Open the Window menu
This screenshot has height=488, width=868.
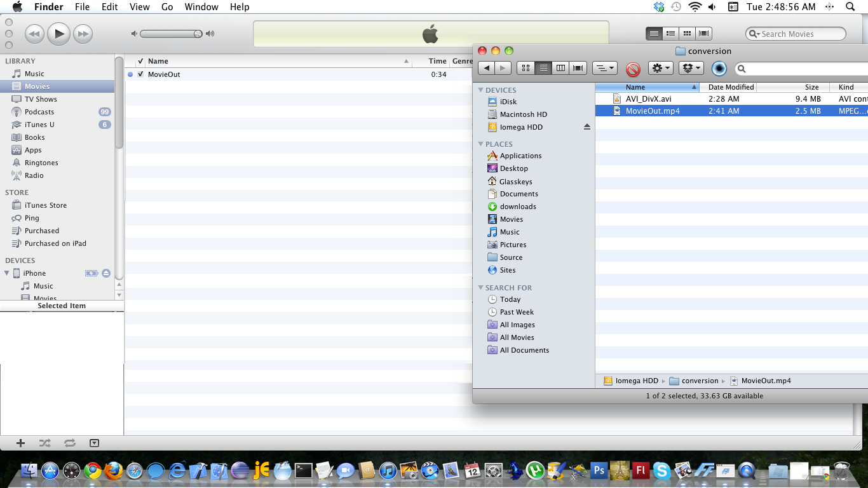[200, 7]
